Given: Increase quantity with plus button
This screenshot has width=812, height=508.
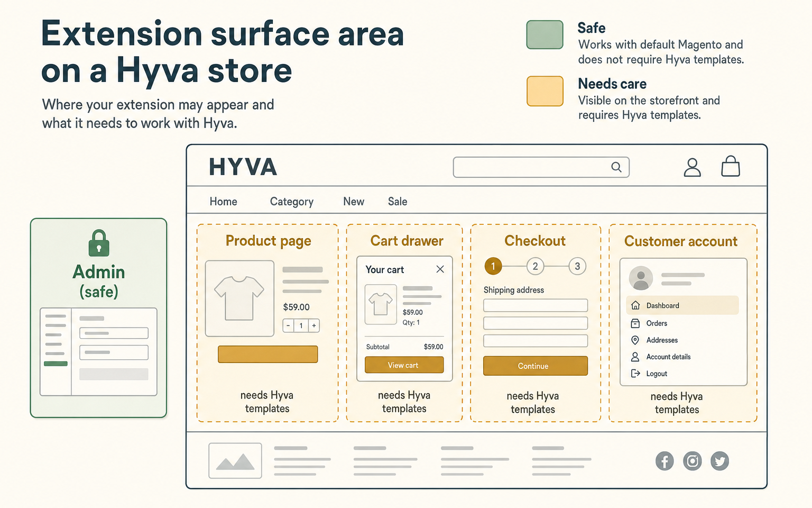Looking at the screenshot, I should coord(314,326).
